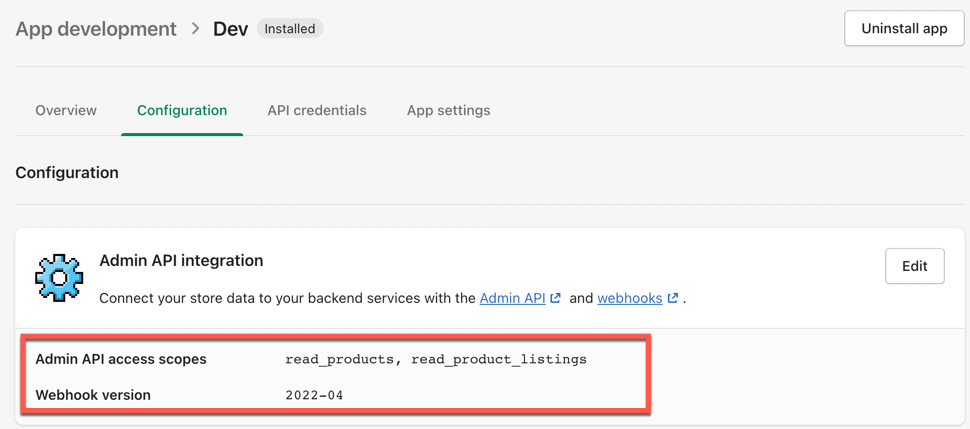
Task: Navigate back via App development breadcrumb
Action: coord(96,29)
